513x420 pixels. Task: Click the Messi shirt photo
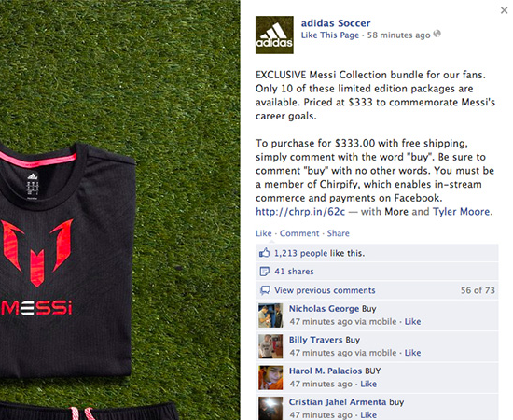coord(119,210)
